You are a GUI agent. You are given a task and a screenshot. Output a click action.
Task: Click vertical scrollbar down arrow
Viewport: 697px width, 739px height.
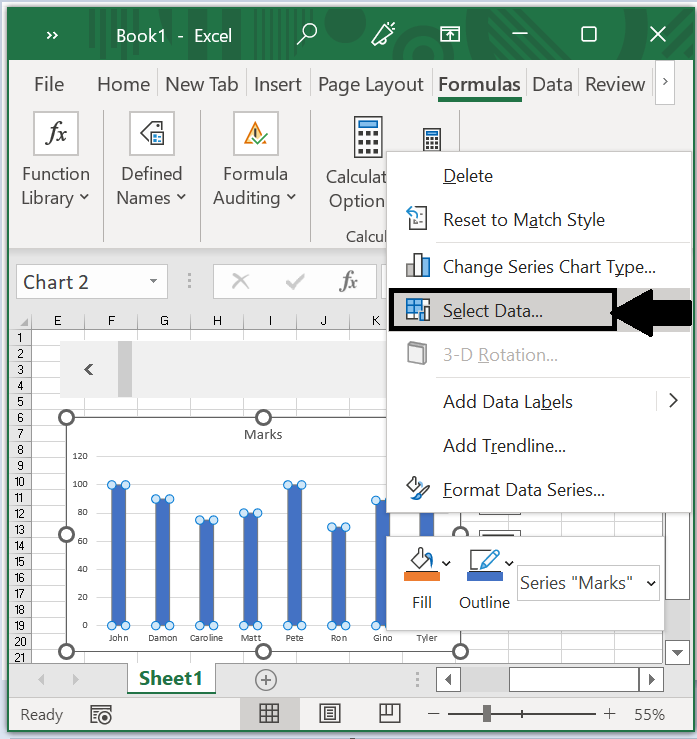677,653
